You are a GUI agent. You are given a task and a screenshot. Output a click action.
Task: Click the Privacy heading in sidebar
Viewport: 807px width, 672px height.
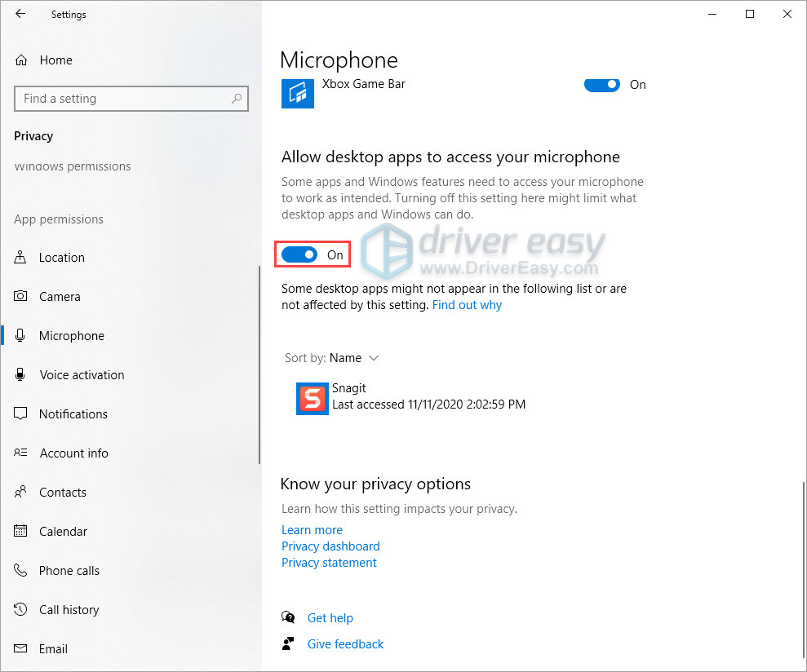pyautogui.click(x=33, y=136)
